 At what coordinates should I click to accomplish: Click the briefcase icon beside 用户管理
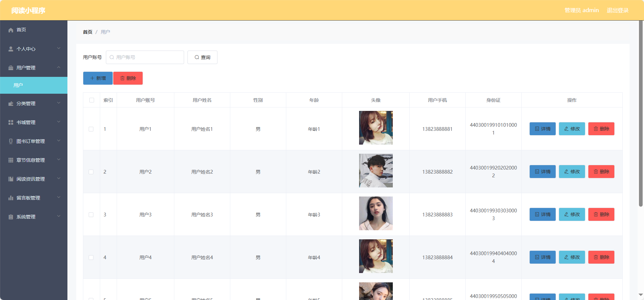pos(11,68)
